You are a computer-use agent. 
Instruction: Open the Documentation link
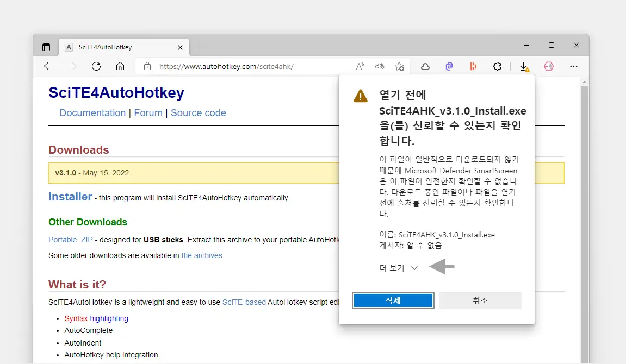(x=92, y=113)
